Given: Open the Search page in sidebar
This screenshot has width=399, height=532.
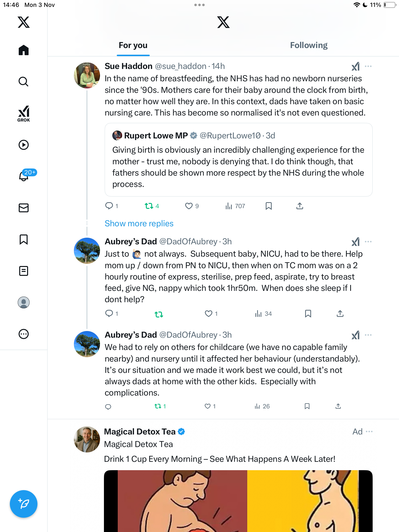Looking at the screenshot, I should [24, 82].
